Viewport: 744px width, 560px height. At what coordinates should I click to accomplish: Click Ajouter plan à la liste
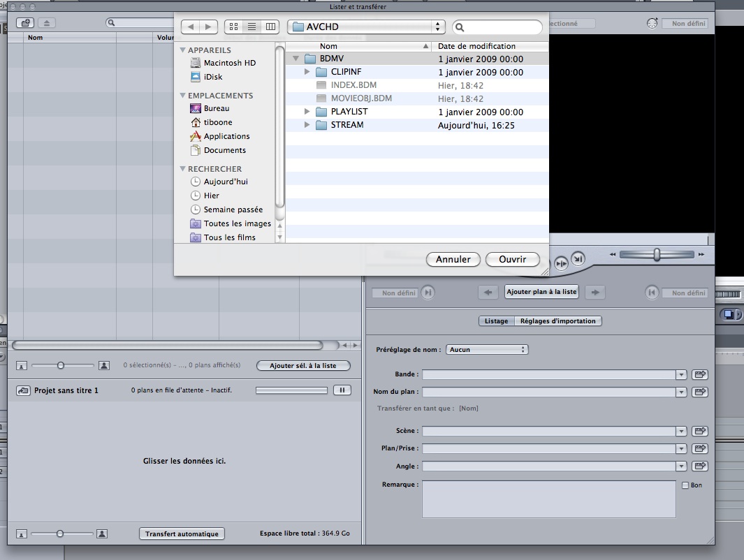click(541, 292)
